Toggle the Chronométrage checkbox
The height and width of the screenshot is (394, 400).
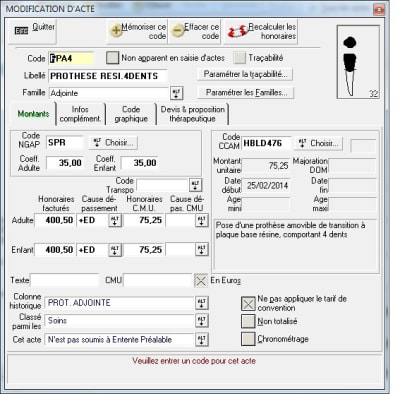tap(248, 339)
